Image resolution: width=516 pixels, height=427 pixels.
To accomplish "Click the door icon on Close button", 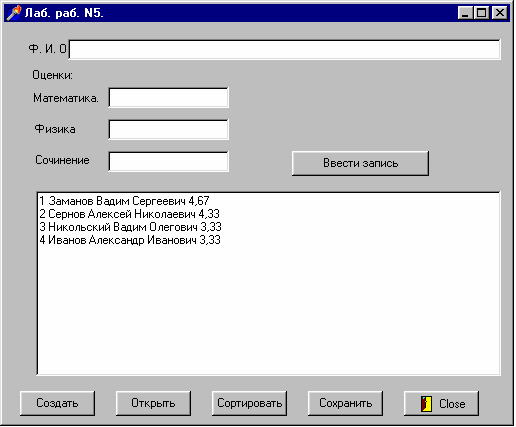I will [x=426, y=404].
